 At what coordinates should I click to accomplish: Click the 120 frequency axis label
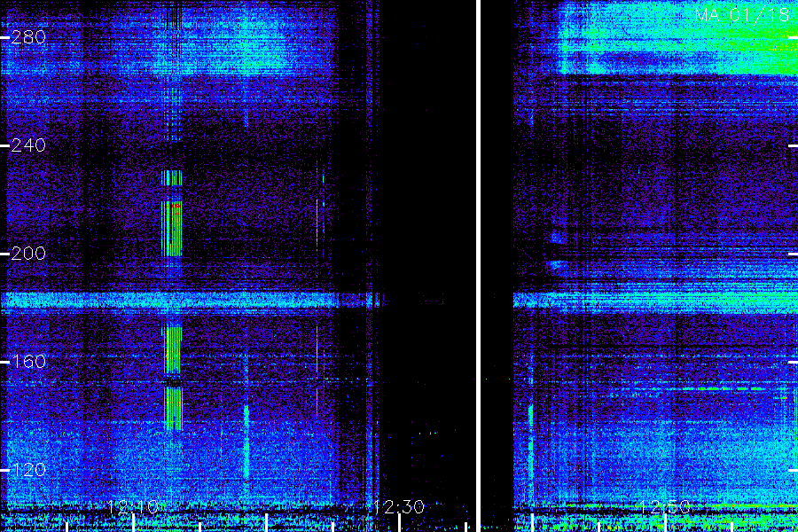pos(28,470)
